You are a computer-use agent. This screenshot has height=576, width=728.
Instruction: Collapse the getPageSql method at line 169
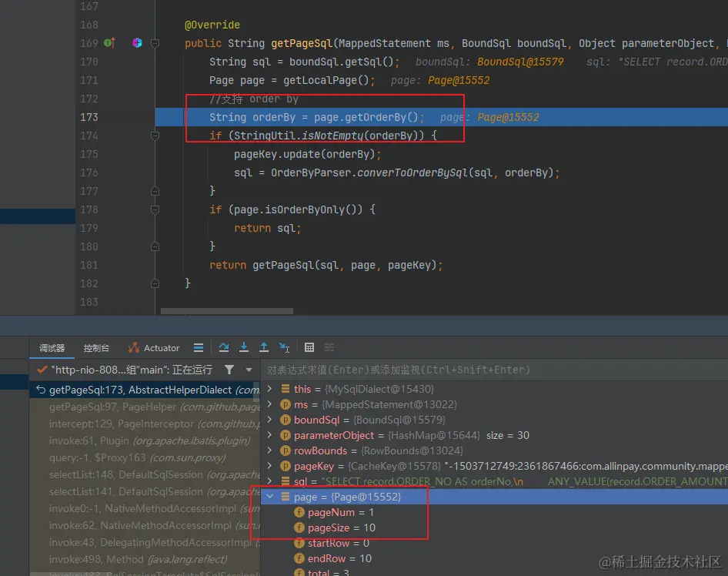pos(155,43)
